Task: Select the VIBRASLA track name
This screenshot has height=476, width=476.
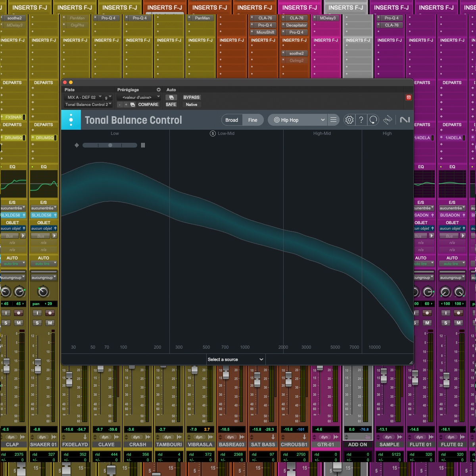Action: click(200, 445)
